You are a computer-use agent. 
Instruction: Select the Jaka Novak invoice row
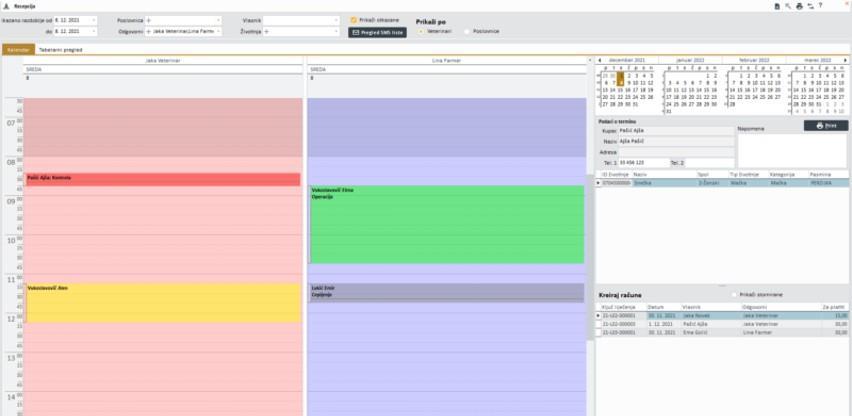tap(722, 315)
